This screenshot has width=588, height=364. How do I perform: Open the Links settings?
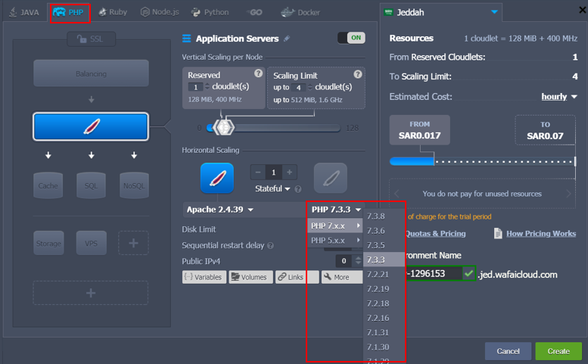point(297,277)
